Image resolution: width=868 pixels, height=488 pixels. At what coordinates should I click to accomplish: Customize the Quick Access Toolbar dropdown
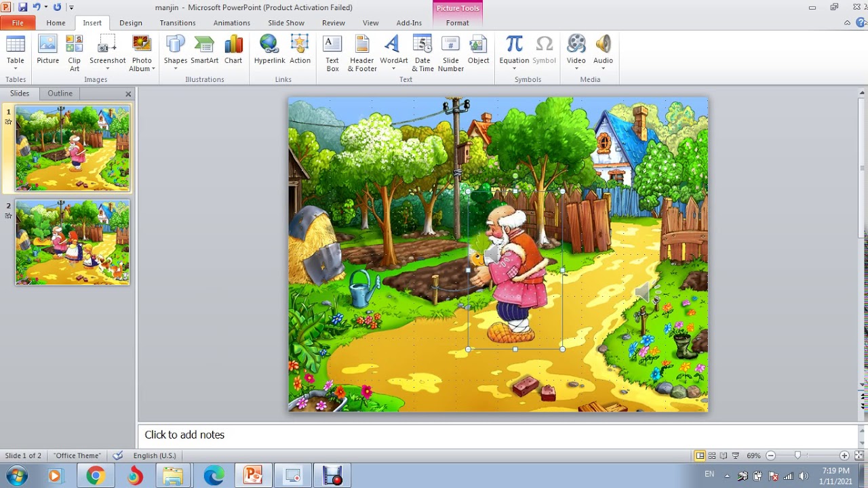[x=71, y=7]
